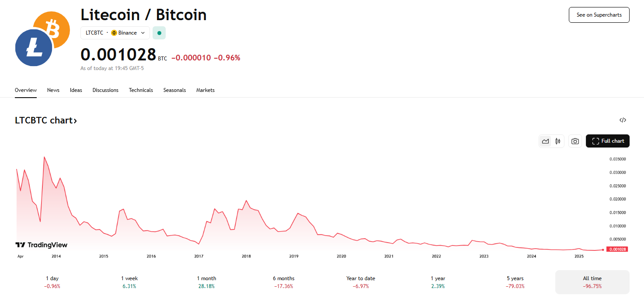Click the large 0.001028 price value
The height and width of the screenshot is (306, 644).
[118, 55]
